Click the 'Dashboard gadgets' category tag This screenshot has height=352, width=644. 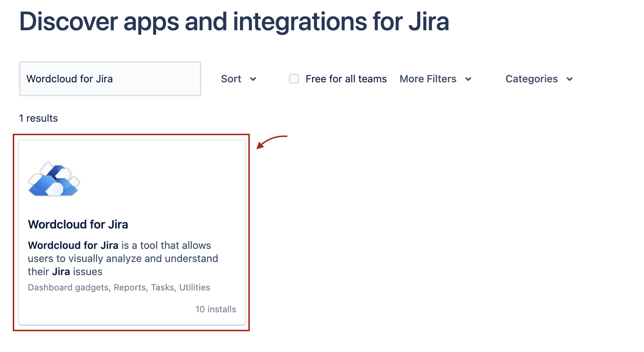[x=68, y=288]
